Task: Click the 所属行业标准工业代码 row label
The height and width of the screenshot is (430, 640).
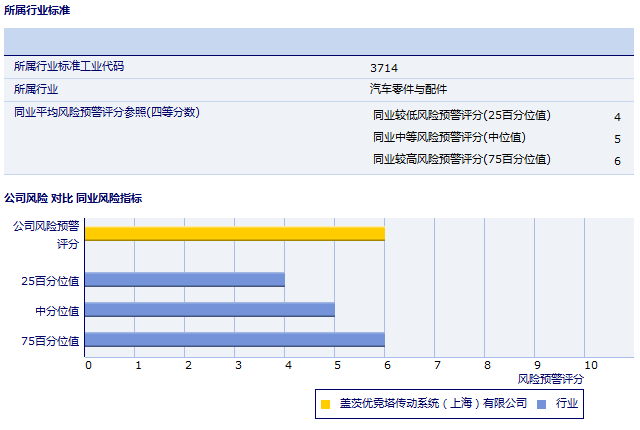Action: pyautogui.click(x=82, y=67)
